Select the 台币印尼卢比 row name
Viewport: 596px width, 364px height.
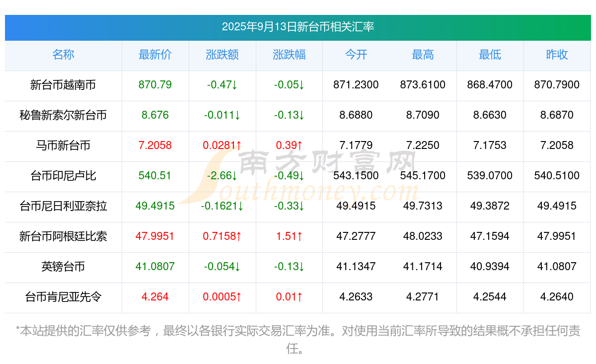[x=63, y=176]
